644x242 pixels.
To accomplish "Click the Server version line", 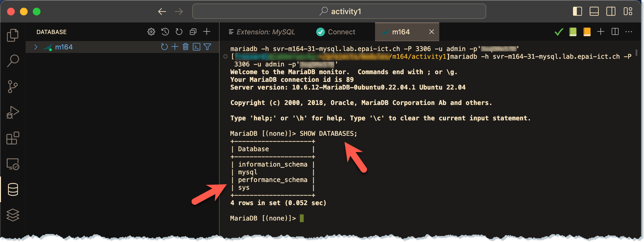I will point(348,87).
